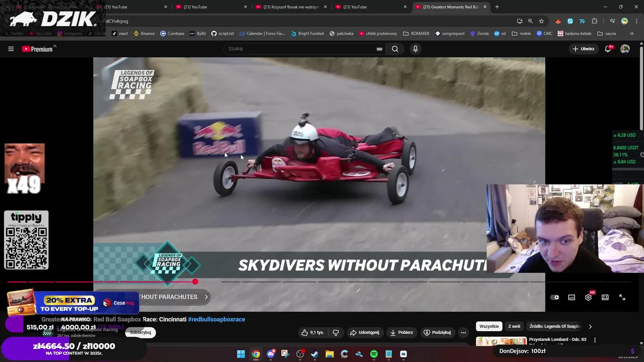Open the on-screen keyboard icon in search
644x362 pixels.
(379, 49)
